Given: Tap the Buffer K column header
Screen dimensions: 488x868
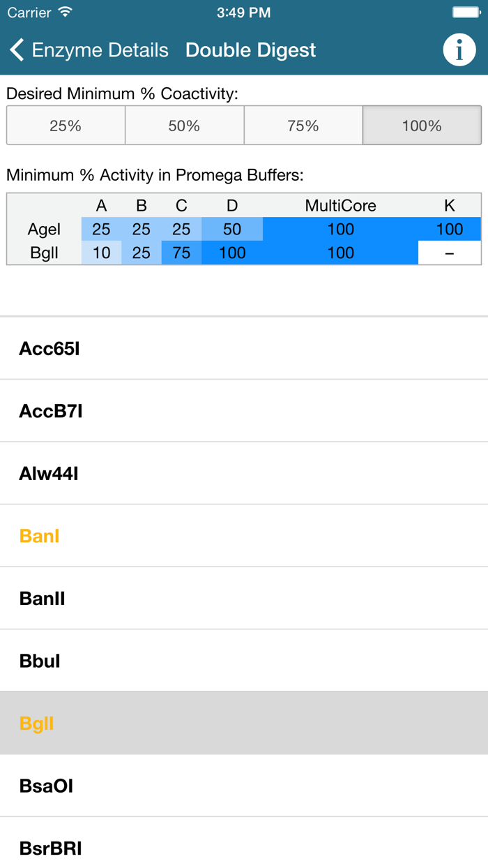Looking at the screenshot, I should 450,205.
